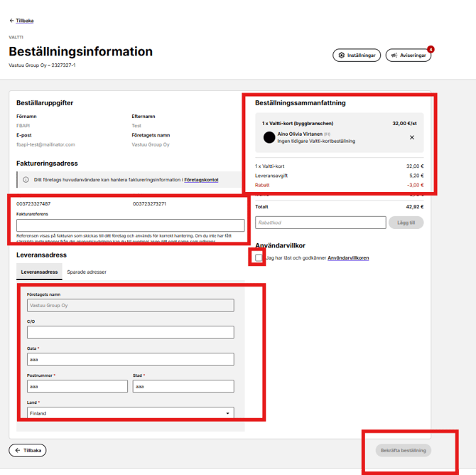Remove Aino Olivia Virtanen's card with X
The width and height of the screenshot is (476, 475).
412,137
